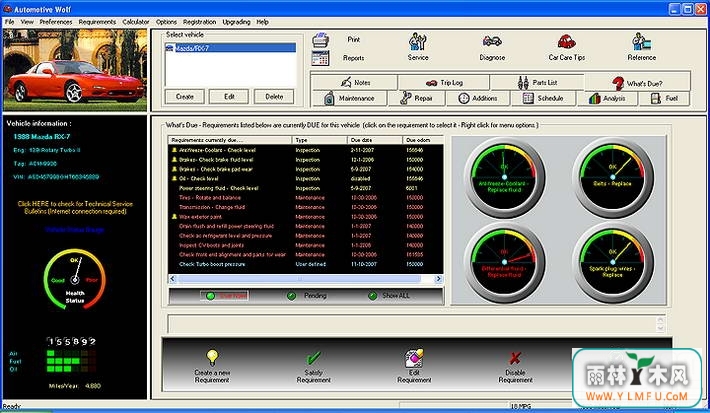Screen dimensions: 710x413
Task: Open the Options menu
Action: [x=167, y=22]
